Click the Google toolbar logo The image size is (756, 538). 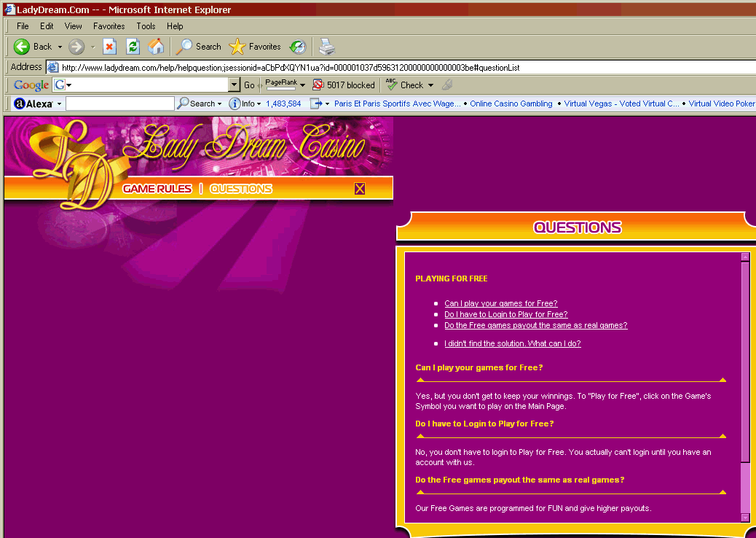point(31,85)
